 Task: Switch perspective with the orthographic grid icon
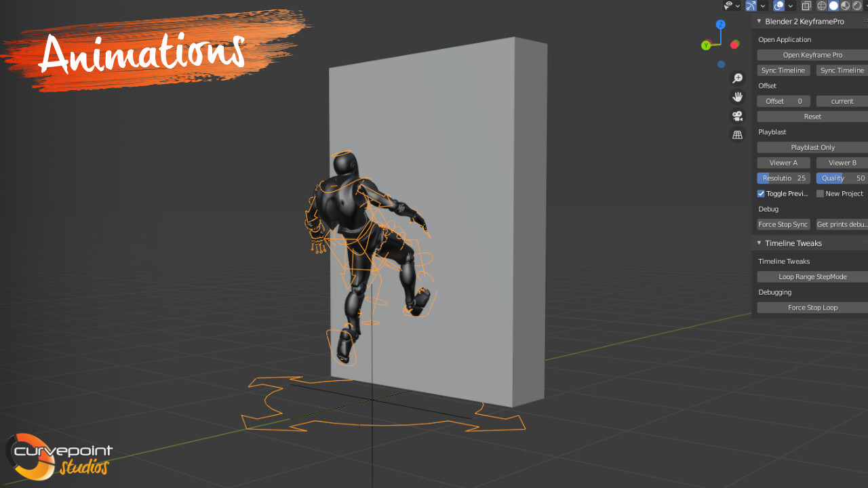(x=737, y=134)
